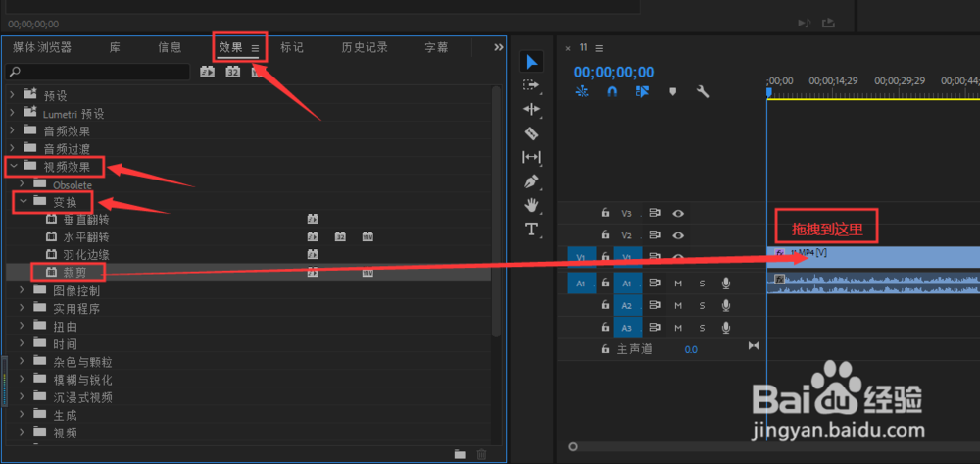Add a marker with the marker icon
980x464 pixels.
coord(672,91)
